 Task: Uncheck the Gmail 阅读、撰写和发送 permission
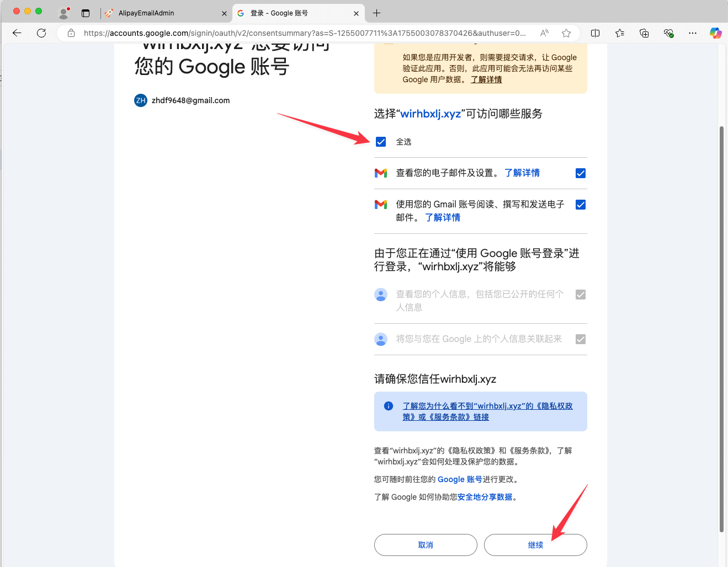581,205
